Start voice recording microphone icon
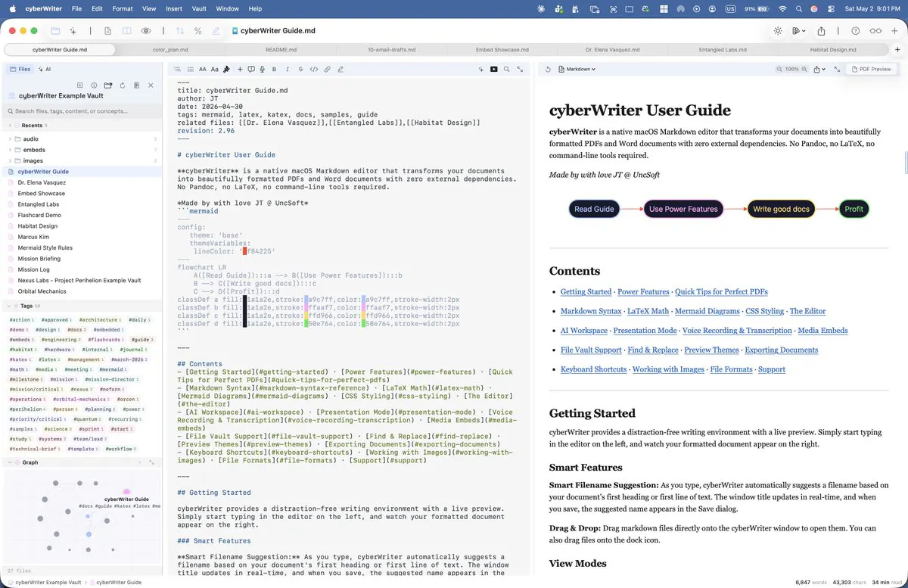Image resolution: width=908 pixels, height=588 pixels. click(262, 69)
